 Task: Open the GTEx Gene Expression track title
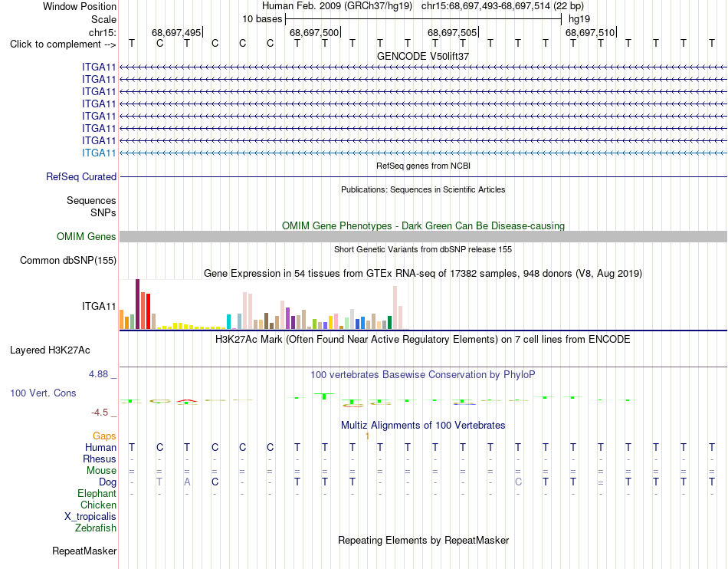(423, 274)
